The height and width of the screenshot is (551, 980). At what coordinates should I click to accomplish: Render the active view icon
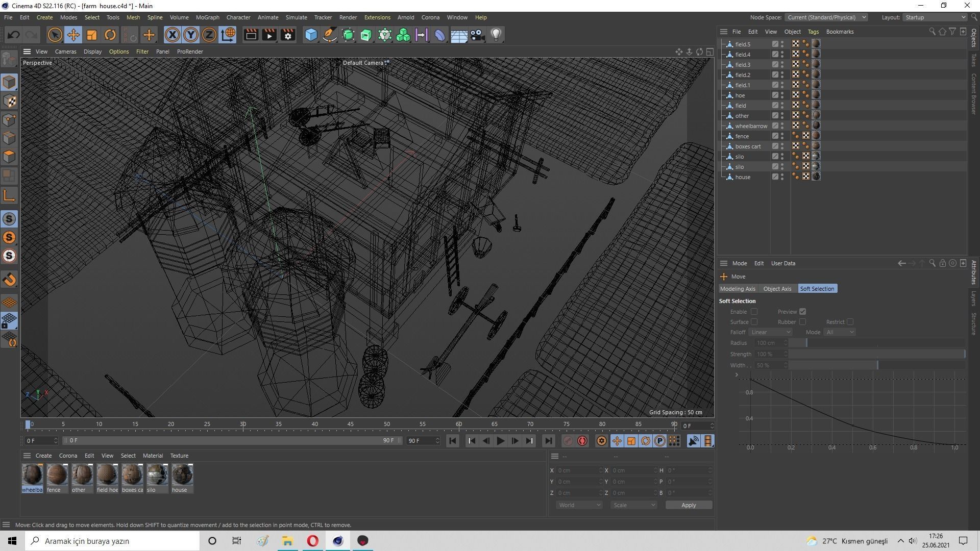(251, 35)
